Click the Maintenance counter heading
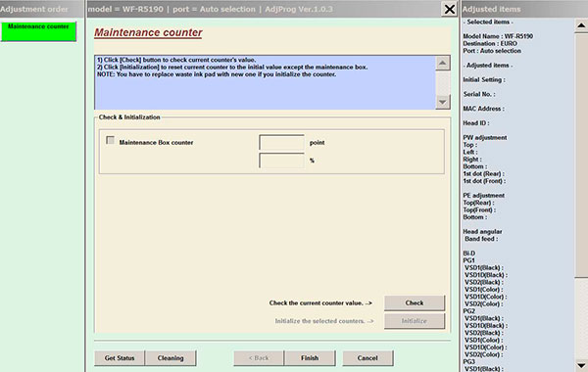Viewport: 588px width, 372px height. pyautogui.click(x=148, y=32)
